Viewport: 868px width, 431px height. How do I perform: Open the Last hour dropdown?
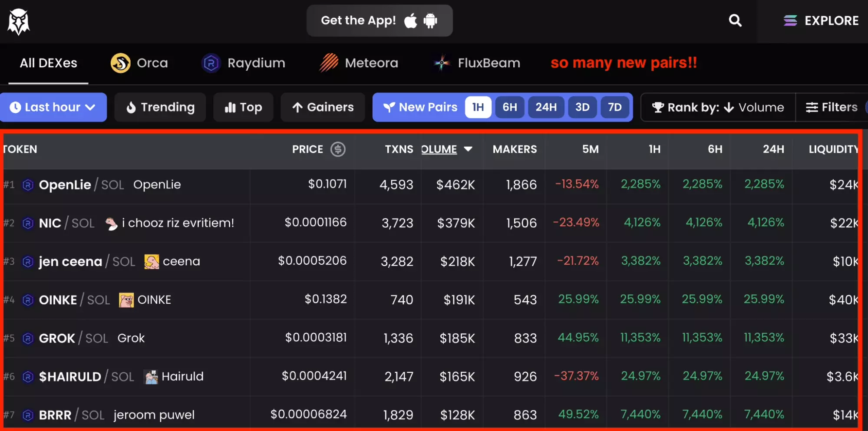pyautogui.click(x=53, y=107)
